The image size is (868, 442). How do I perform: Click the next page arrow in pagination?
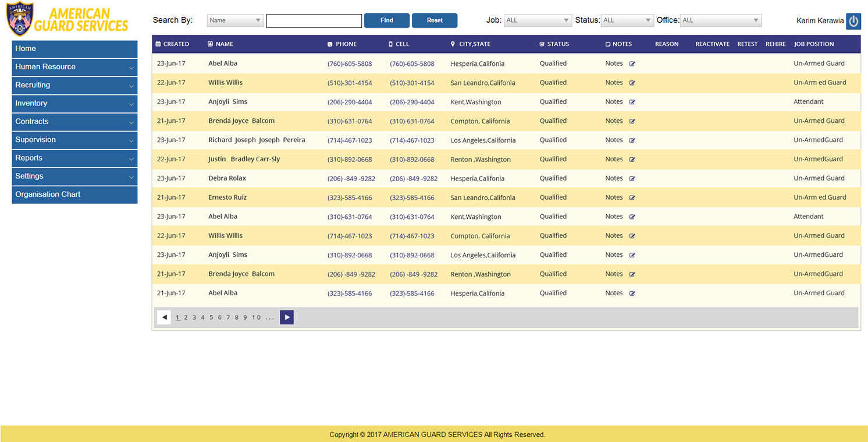(x=286, y=317)
